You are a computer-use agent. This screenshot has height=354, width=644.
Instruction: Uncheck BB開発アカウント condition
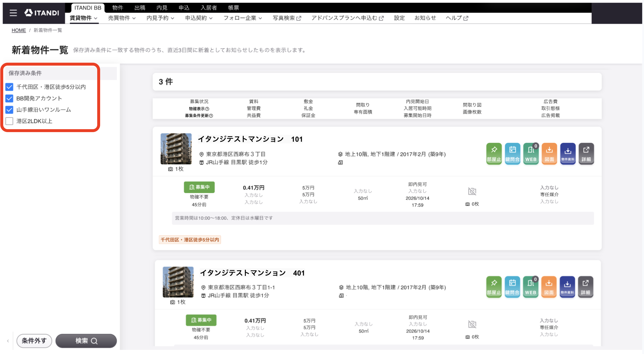(x=9, y=98)
